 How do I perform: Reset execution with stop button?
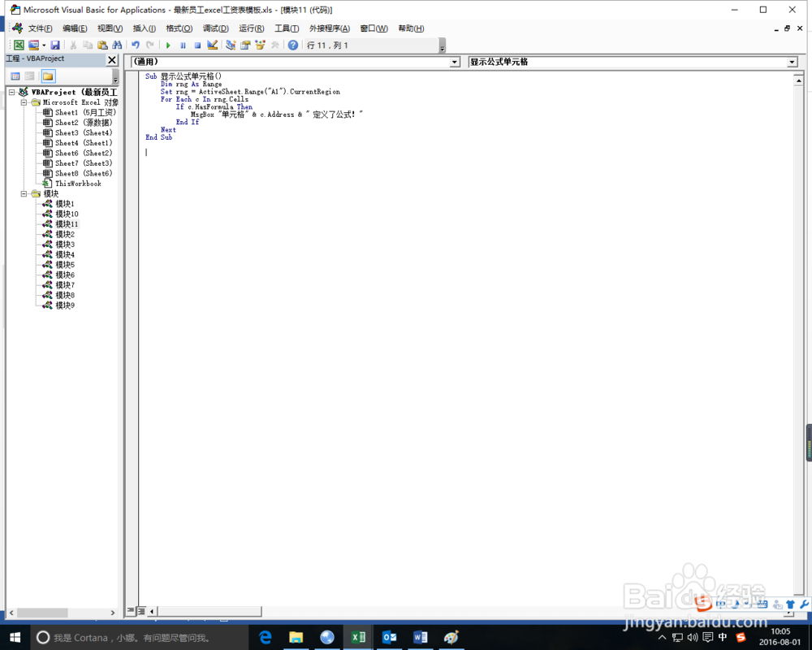(x=197, y=45)
